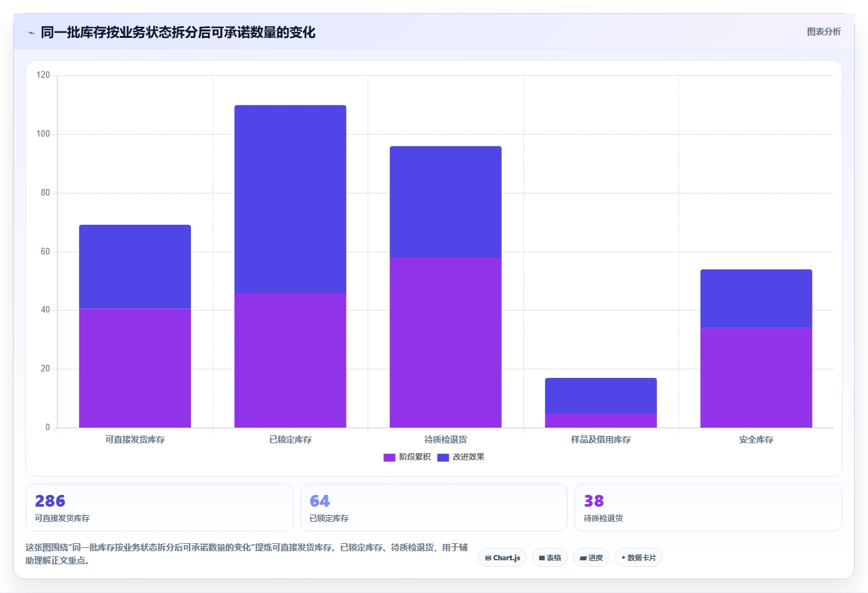
Task: Click the 样品及借用库存 x-axis label
Action: coord(600,440)
